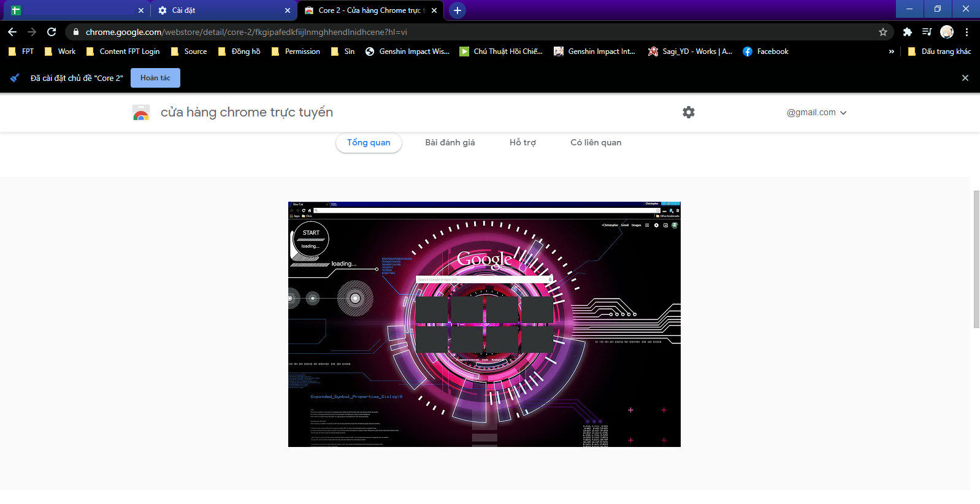Click the Core 2 theme preview image
Screen dimensions: 980x504
484,324
